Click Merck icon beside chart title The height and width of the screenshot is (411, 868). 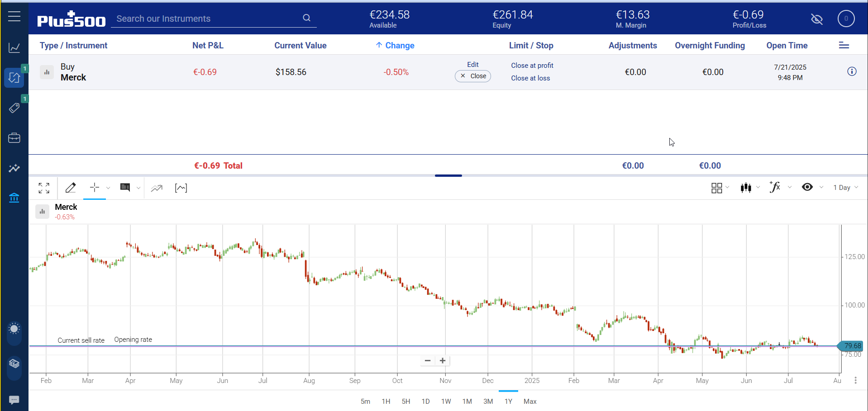[x=42, y=212]
